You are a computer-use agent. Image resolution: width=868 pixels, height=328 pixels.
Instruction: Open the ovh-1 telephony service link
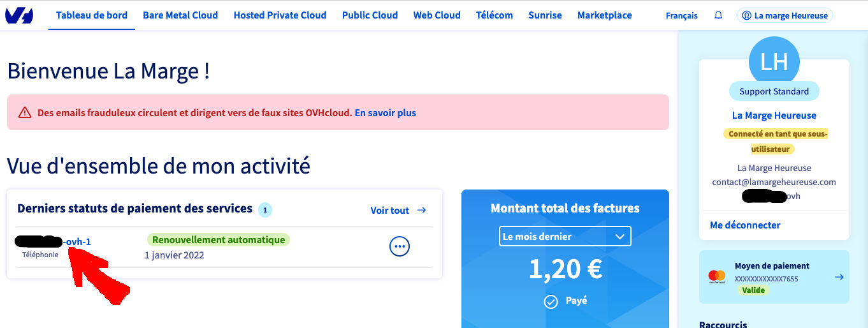(x=53, y=241)
